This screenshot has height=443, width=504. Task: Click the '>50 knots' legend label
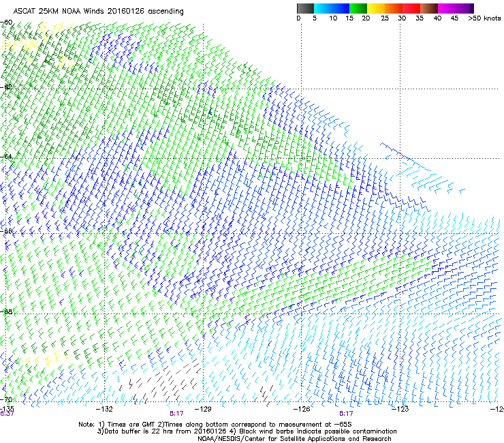click(484, 18)
